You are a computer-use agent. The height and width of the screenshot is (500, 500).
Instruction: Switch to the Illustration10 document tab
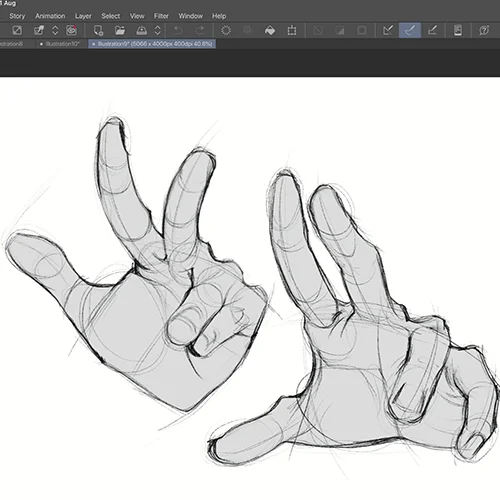60,44
